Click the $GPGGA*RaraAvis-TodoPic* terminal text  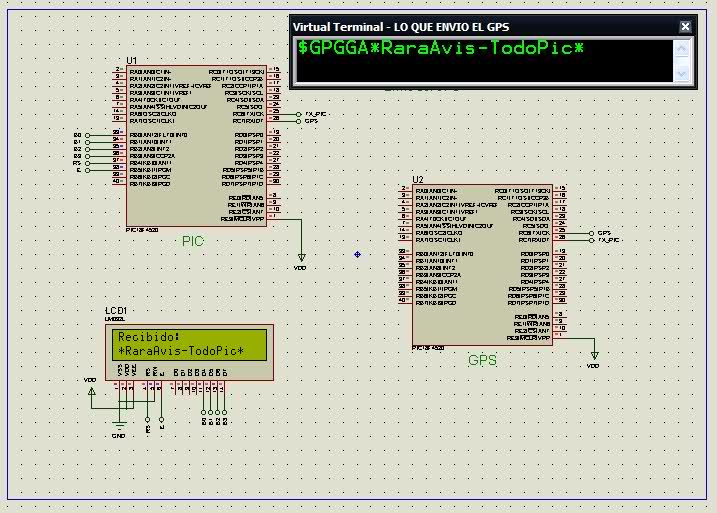440,48
